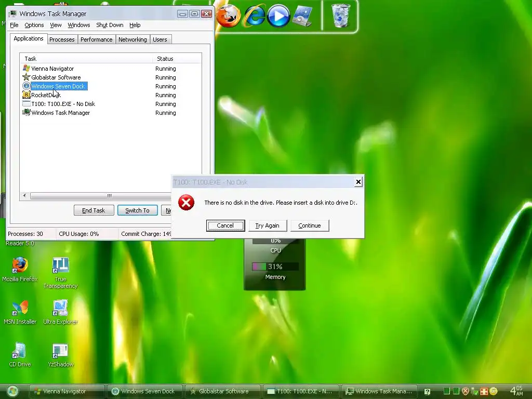Open Firefox from the top dock
Viewport: 532px width, 399px height.
pos(229,16)
